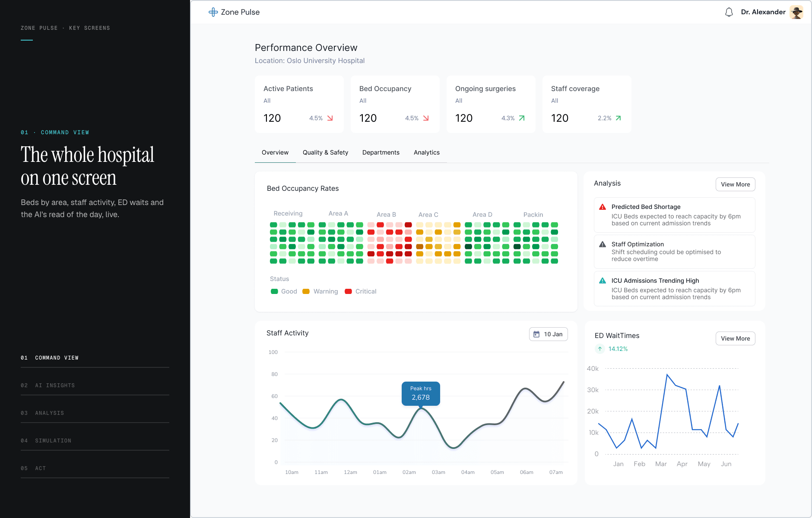812x518 pixels.
Task: Open Staff Optimization alert text
Action: click(675, 252)
